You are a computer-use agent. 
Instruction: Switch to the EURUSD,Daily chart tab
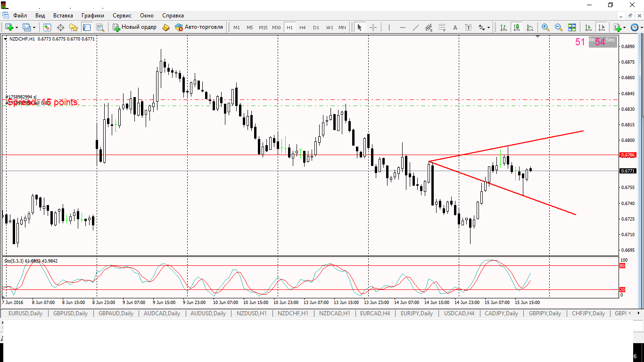25,313
